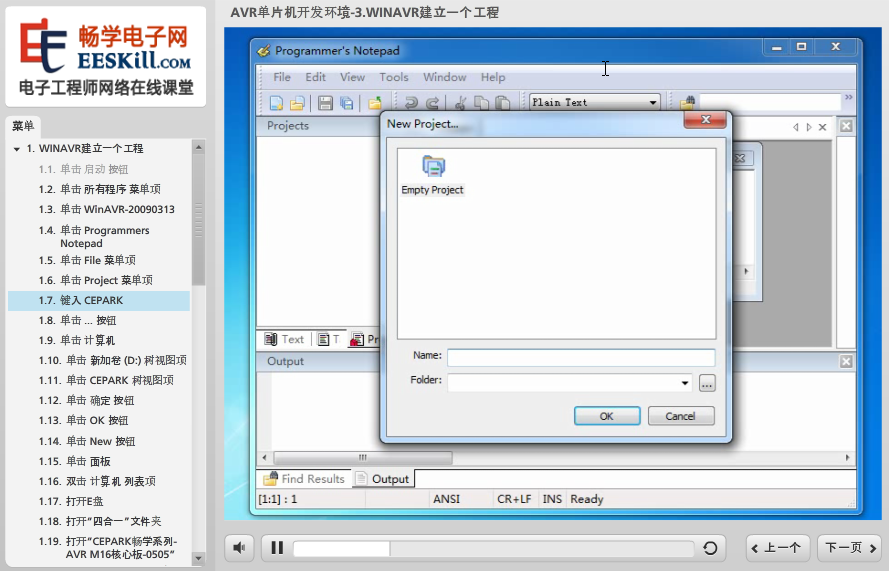Image resolution: width=889 pixels, height=571 pixels.
Task: Click the Name input field
Action: pos(581,358)
